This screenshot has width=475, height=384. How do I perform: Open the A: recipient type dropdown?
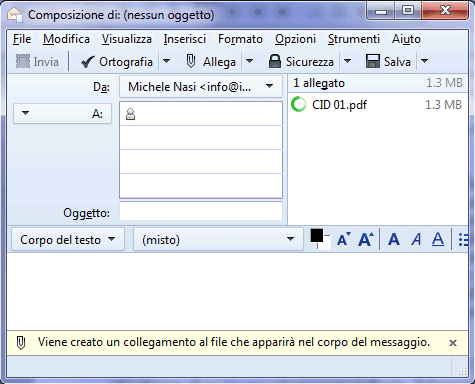[x=62, y=114]
